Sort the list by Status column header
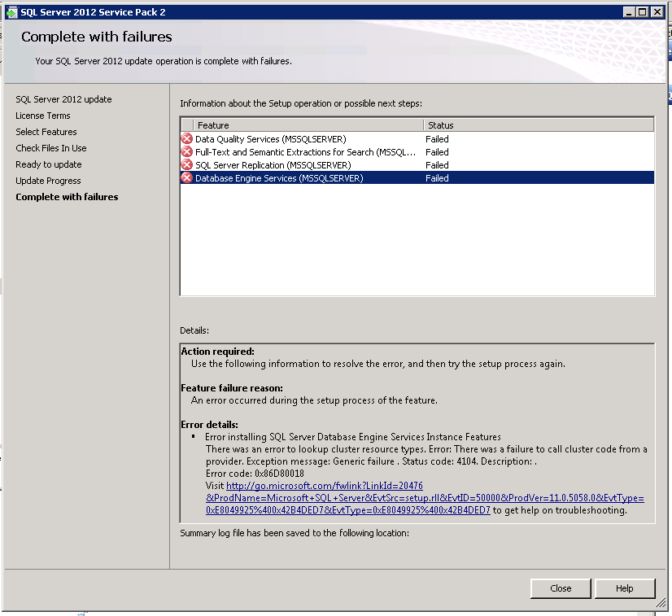The width and height of the screenshot is (672, 616). (539, 125)
